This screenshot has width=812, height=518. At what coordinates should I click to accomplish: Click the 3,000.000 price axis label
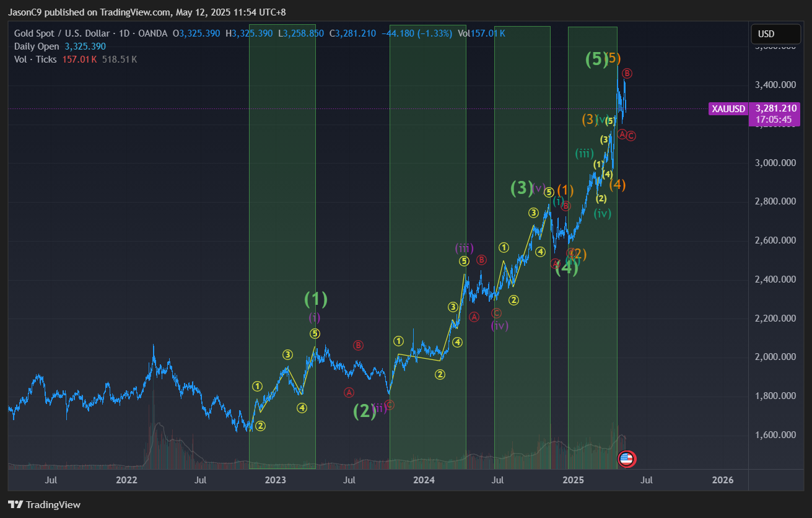[x=775, y=163]
